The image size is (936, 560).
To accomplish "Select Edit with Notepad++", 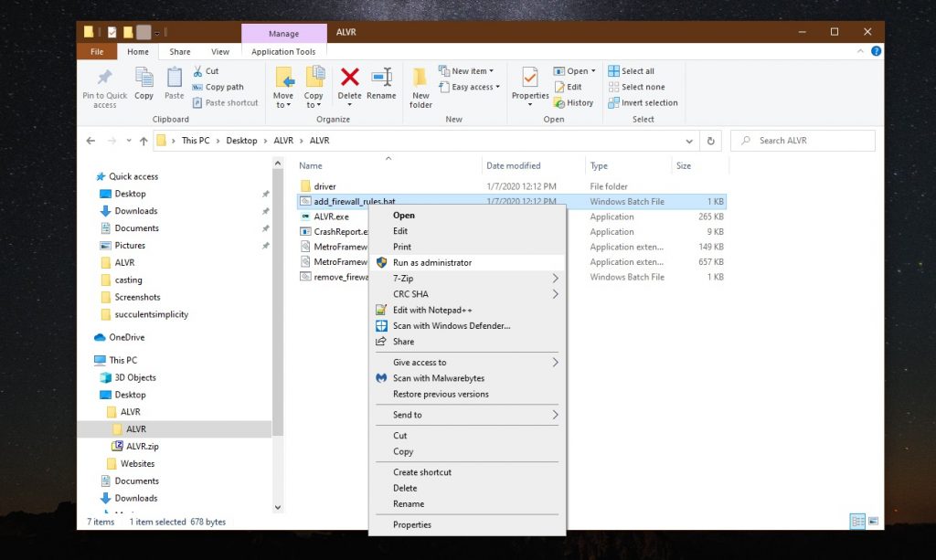I will [467, 310].
